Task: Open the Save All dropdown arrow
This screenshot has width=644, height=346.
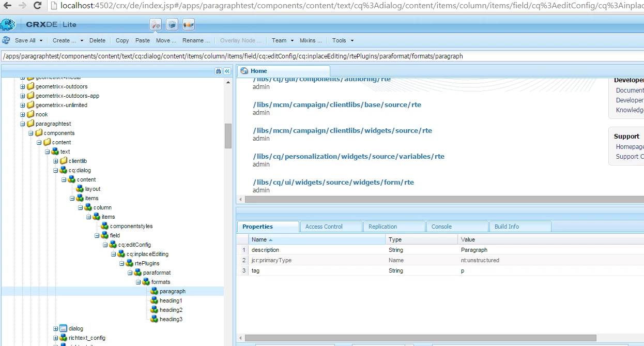Action: (x=41, y=40)
